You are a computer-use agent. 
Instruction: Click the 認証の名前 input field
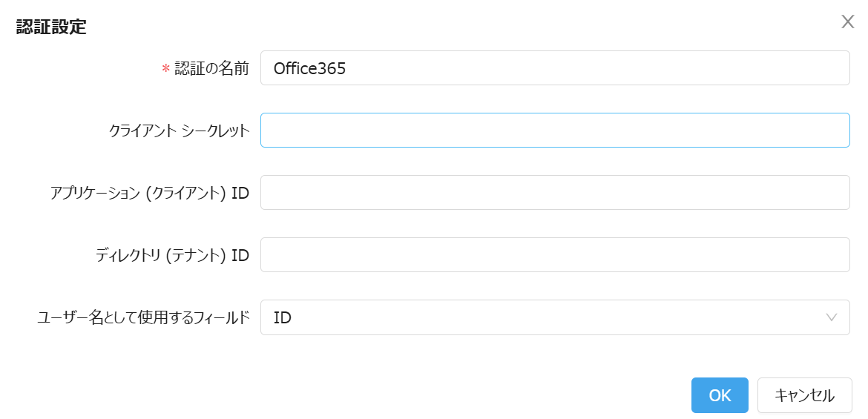coord(554,68)
